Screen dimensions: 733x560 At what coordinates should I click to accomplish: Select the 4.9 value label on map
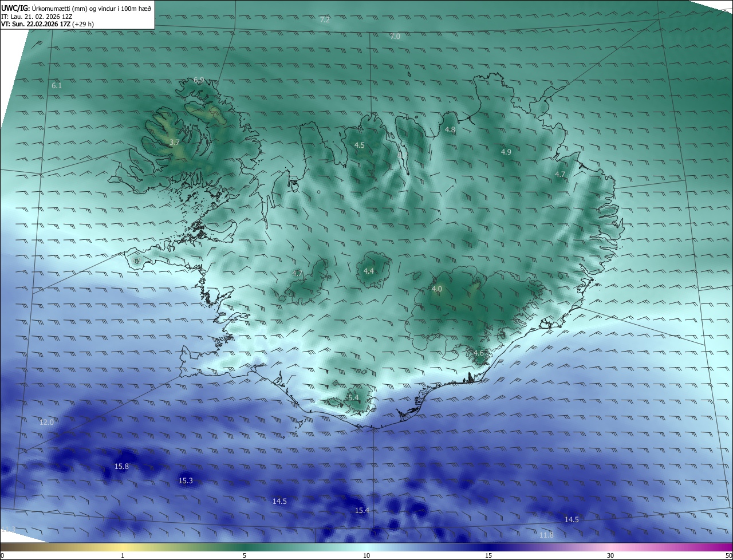(506, 152)
